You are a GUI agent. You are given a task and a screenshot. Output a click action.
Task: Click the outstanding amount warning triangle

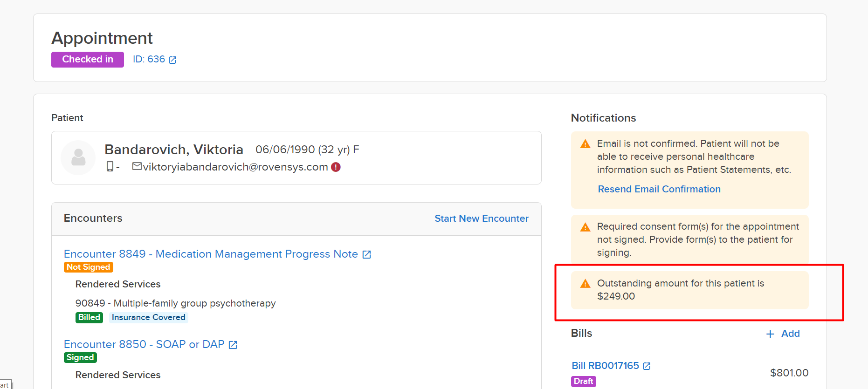pyautogui.click(x=585, y=284)
